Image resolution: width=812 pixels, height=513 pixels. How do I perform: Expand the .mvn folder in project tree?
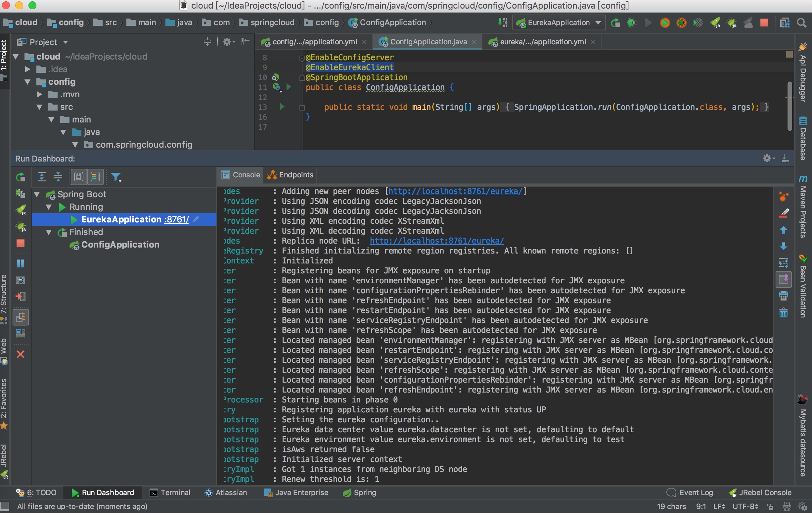point(39,94)
